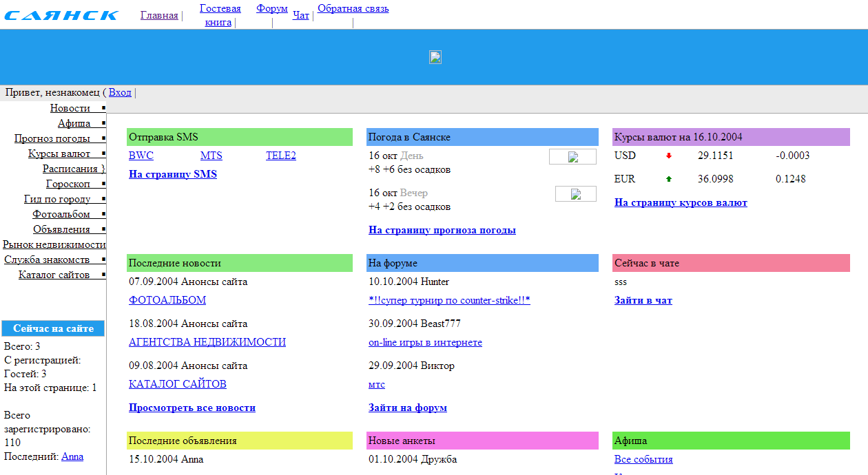Click the green up arrow next to EUR
The width and height of the screenshot is (868, 475).
click(668, 180)
